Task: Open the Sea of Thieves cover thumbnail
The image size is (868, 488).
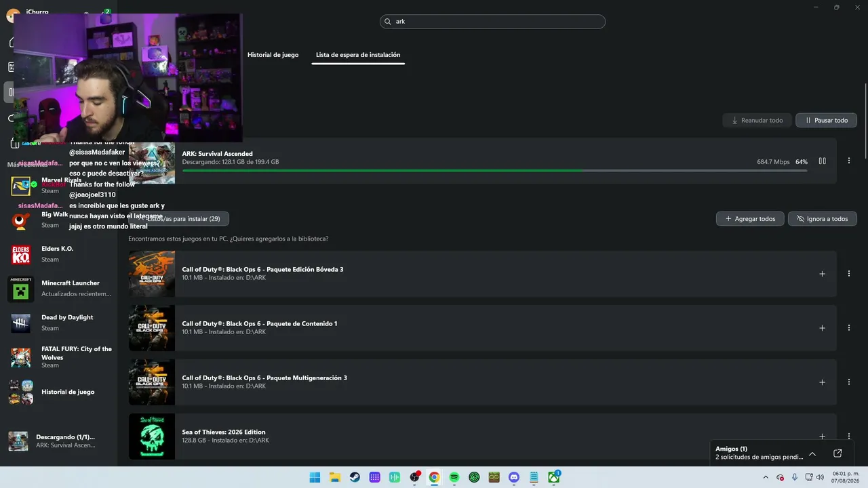Action: tap(152, 436)
